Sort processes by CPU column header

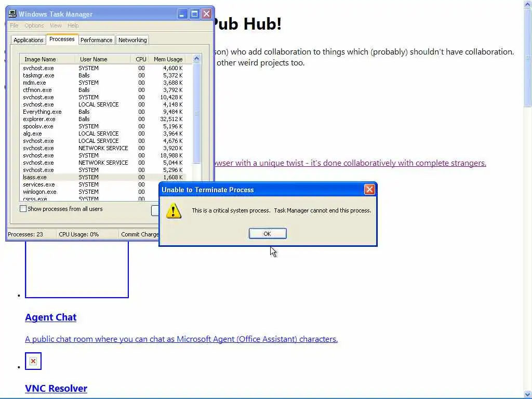point(140,59)
